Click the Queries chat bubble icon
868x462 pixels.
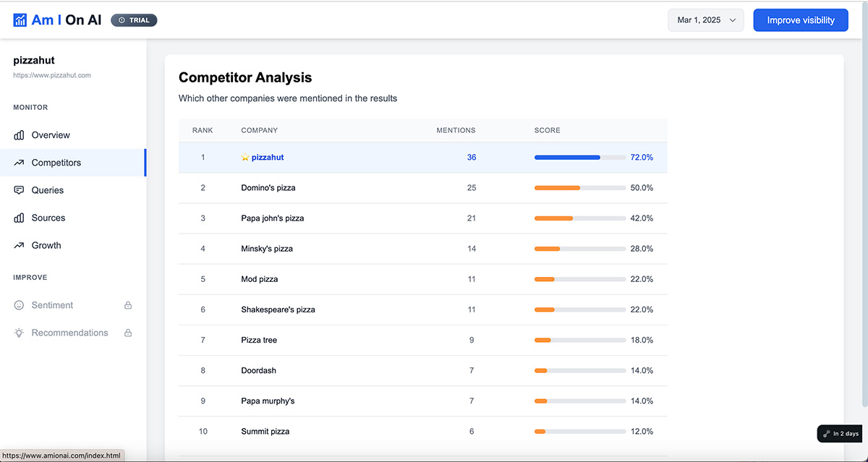coord(19,190)
